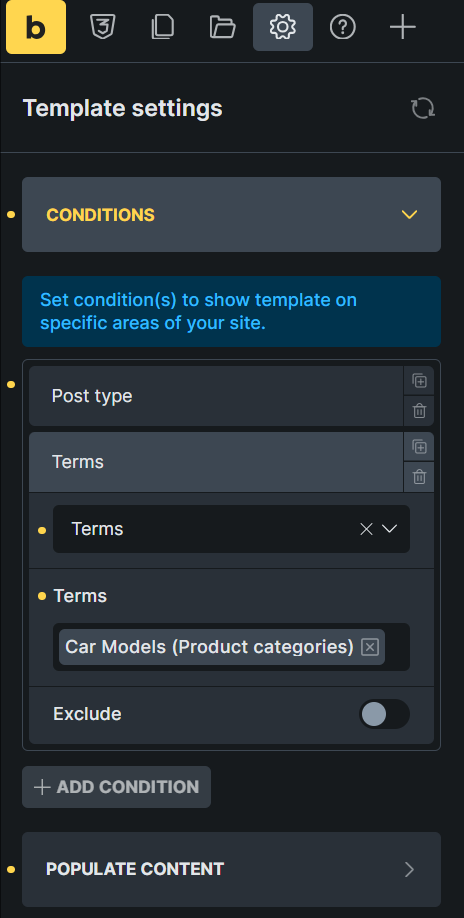Open the Terms dropdown arrow
Screen dimensions: 464x918
[390, 529]
